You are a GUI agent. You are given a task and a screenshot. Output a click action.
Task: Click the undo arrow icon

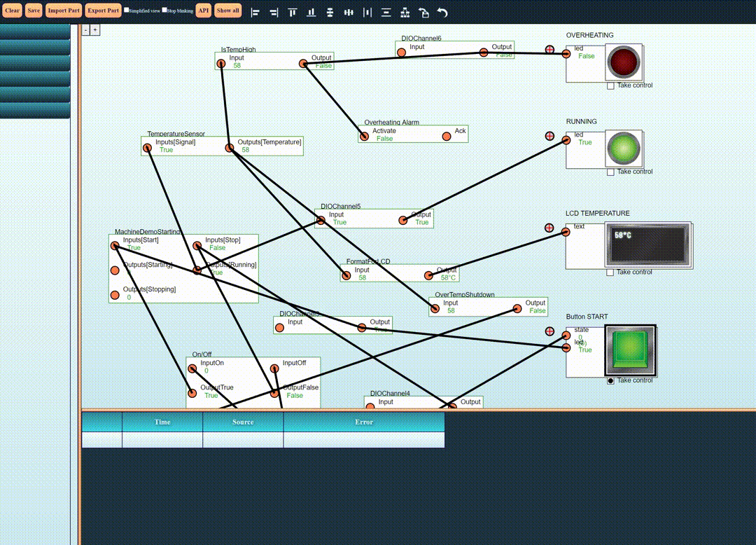coord(442,13)
